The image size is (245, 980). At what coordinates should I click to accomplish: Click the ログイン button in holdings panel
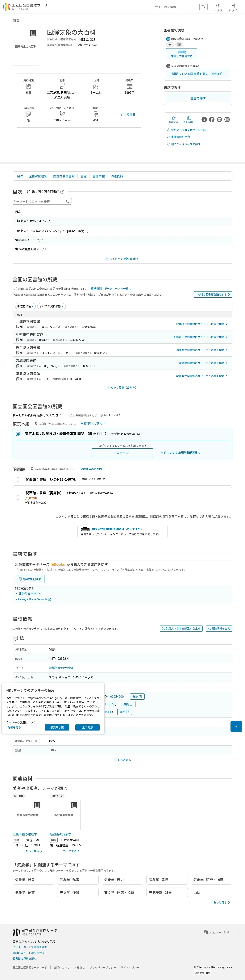(x=122, y=453)
